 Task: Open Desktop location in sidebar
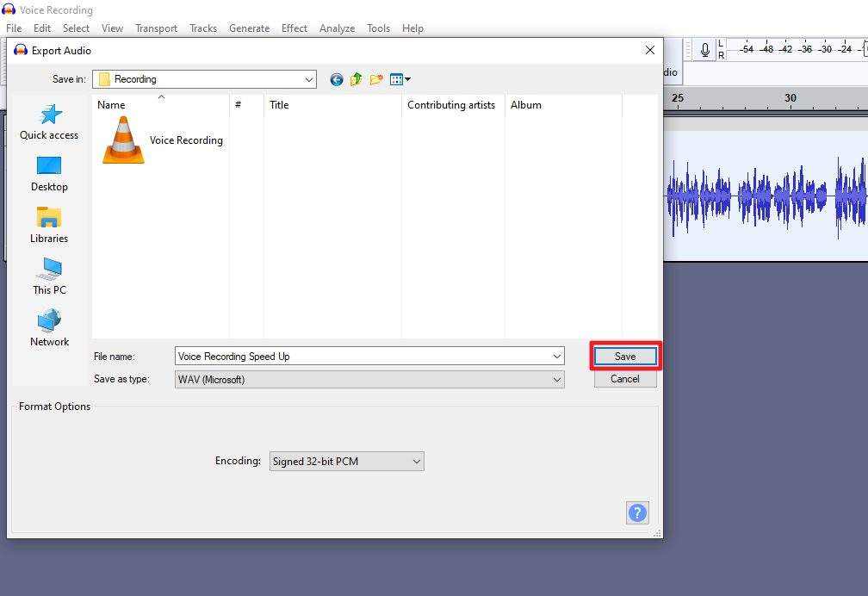49,175
